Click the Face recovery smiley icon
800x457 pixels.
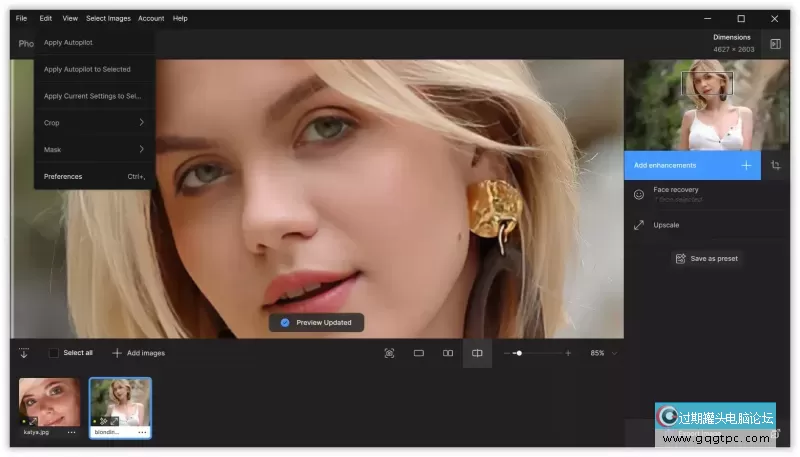pos(639,195)
